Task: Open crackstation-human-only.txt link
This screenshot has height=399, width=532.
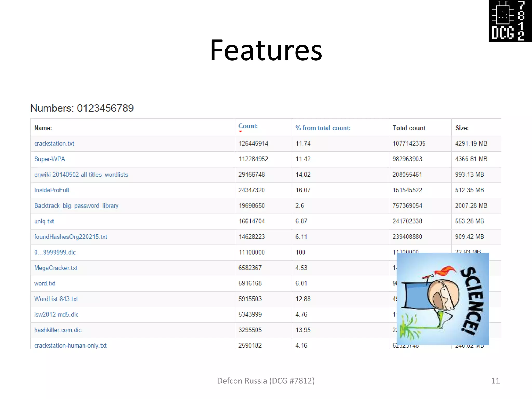Action: click(70, 345)
